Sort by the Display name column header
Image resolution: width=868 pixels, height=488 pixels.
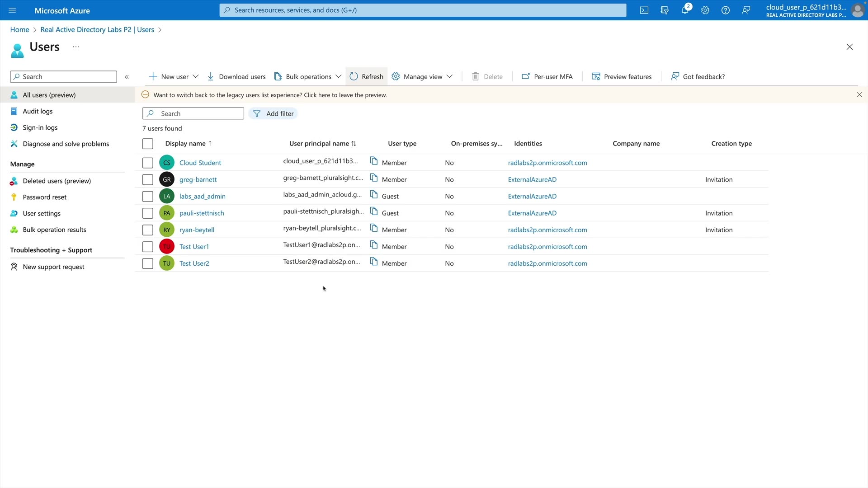185,143
